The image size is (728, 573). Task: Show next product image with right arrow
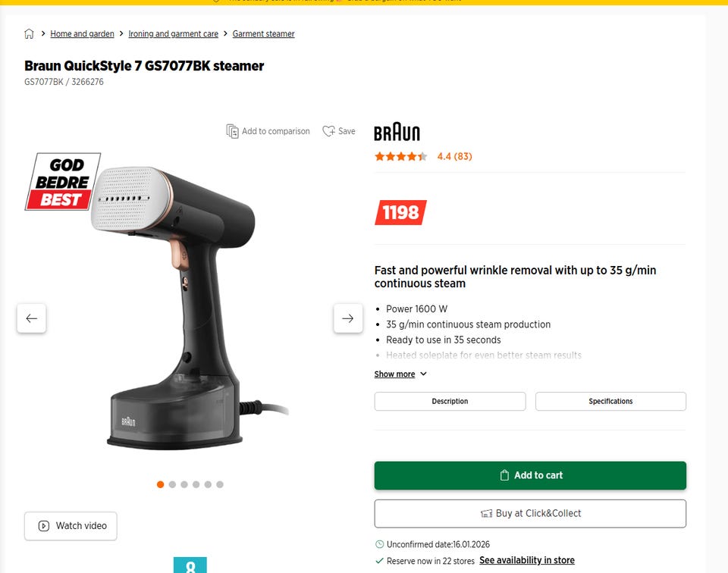(348, 318)
